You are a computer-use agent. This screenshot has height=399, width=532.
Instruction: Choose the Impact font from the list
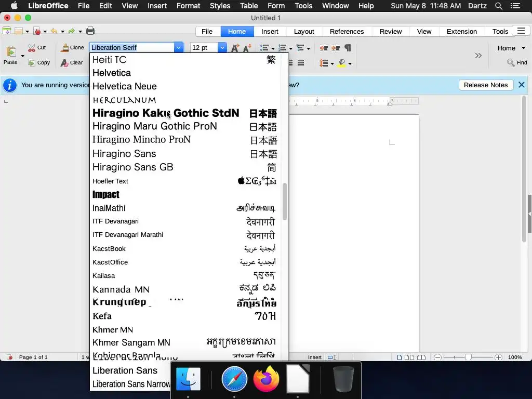click(186, 194)
